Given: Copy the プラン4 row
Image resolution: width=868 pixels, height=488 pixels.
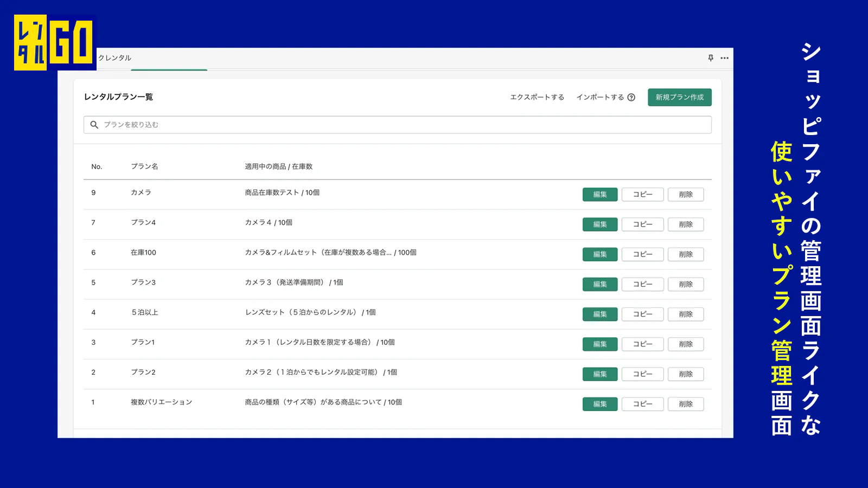Looking at the screenshot, I should pos(642,224).
